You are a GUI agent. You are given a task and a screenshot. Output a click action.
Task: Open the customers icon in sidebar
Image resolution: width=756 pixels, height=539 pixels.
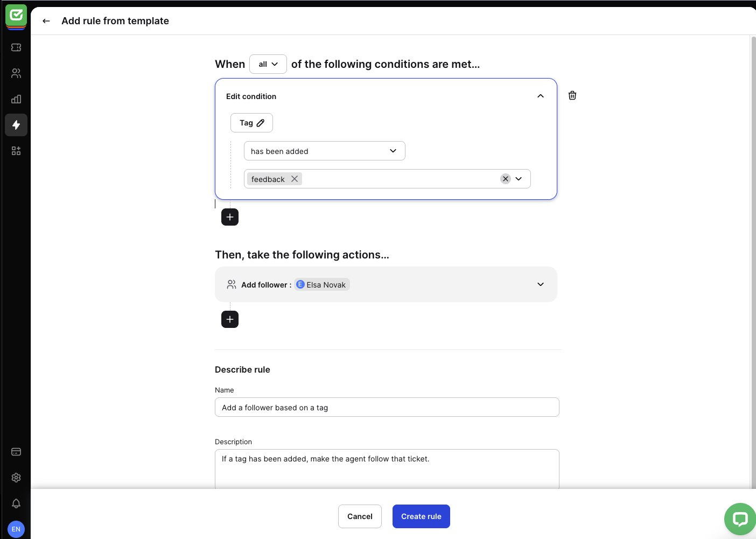point(16,73)
